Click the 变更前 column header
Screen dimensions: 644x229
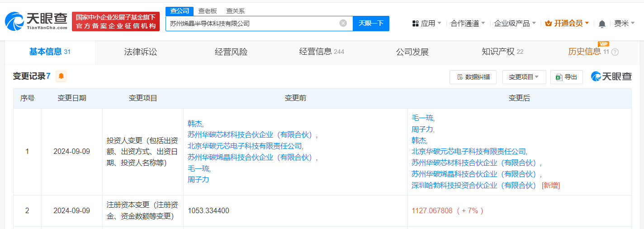point(295,98)
